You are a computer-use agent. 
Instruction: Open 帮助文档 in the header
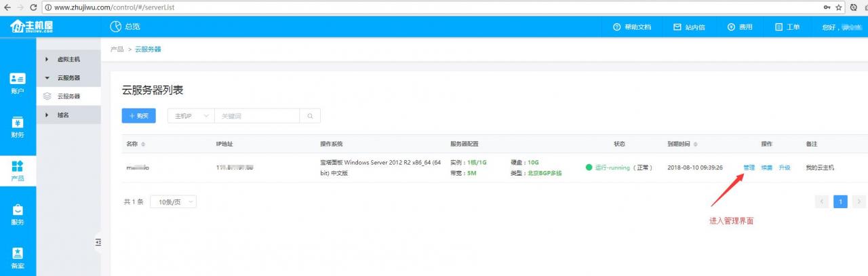(631, 27)
